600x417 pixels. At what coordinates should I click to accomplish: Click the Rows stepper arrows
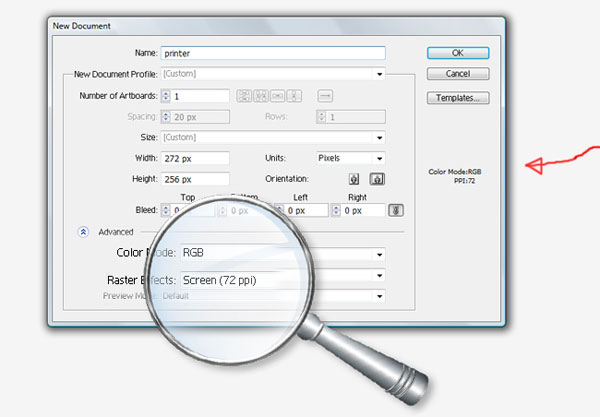coord(321,117)
